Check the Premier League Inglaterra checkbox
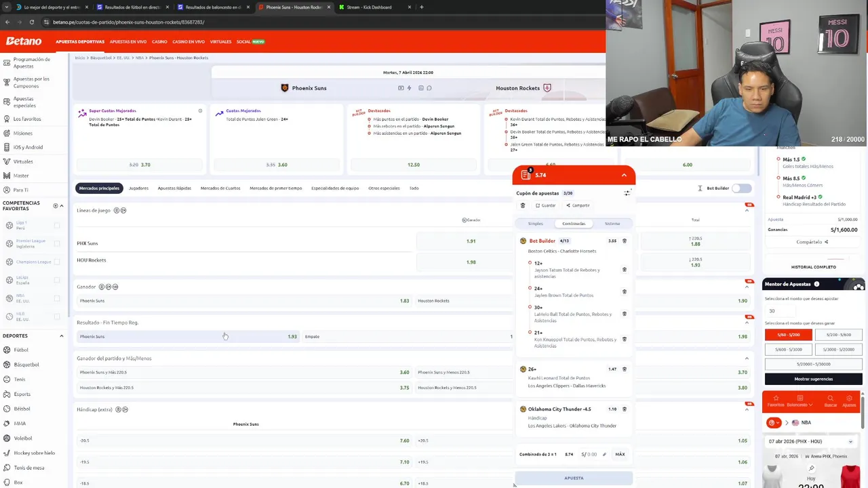868x488 pixels. 57,243
